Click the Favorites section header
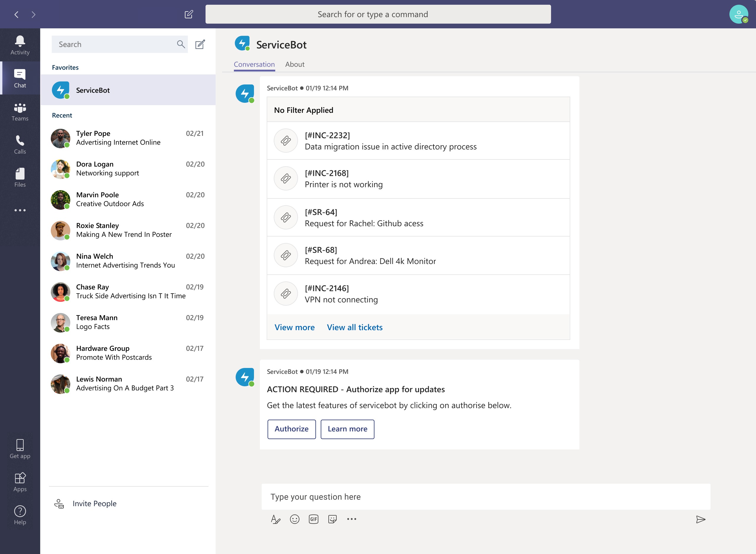The width and height of the screenshot is (756, 554). pyautogui.click(x=65, y=67)
